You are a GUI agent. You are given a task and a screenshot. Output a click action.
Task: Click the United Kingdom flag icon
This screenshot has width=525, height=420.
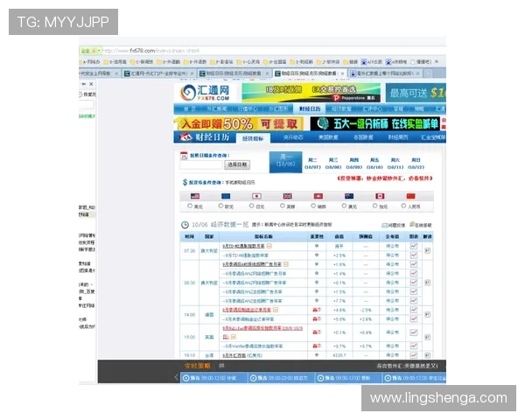(289, 196)
